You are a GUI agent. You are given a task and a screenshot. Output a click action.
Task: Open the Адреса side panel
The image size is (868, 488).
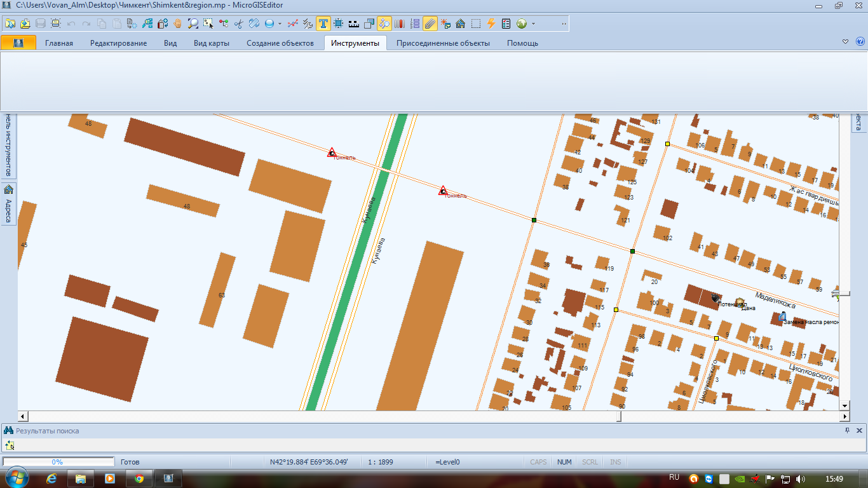[x=9, y=203]
